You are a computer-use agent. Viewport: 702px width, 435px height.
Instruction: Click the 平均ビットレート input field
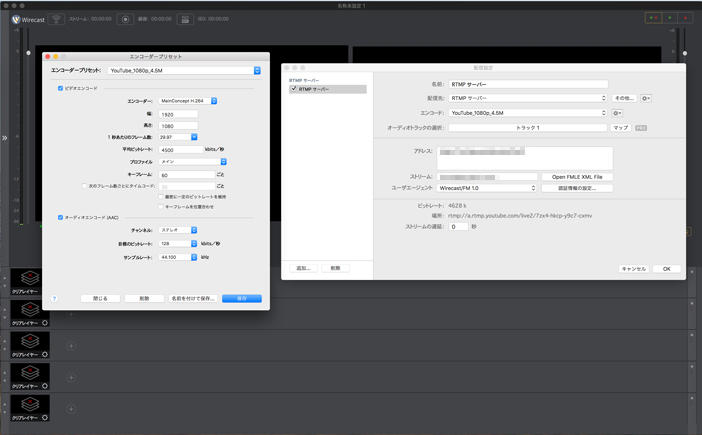[x=180, y=149]
